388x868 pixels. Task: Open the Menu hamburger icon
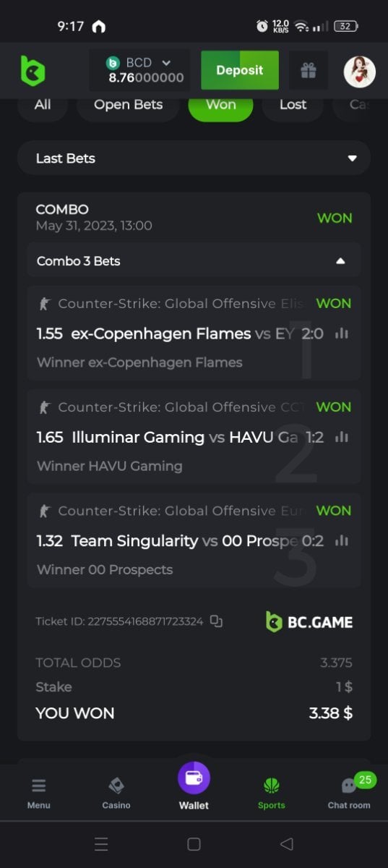click(39, 793)
